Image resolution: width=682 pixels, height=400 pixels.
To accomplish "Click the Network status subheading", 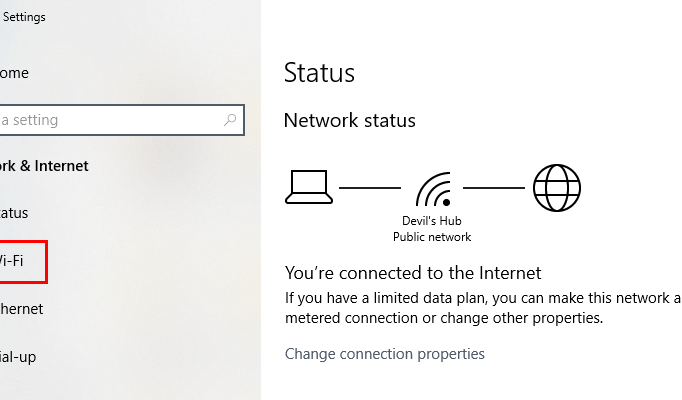I will [350, 120].
